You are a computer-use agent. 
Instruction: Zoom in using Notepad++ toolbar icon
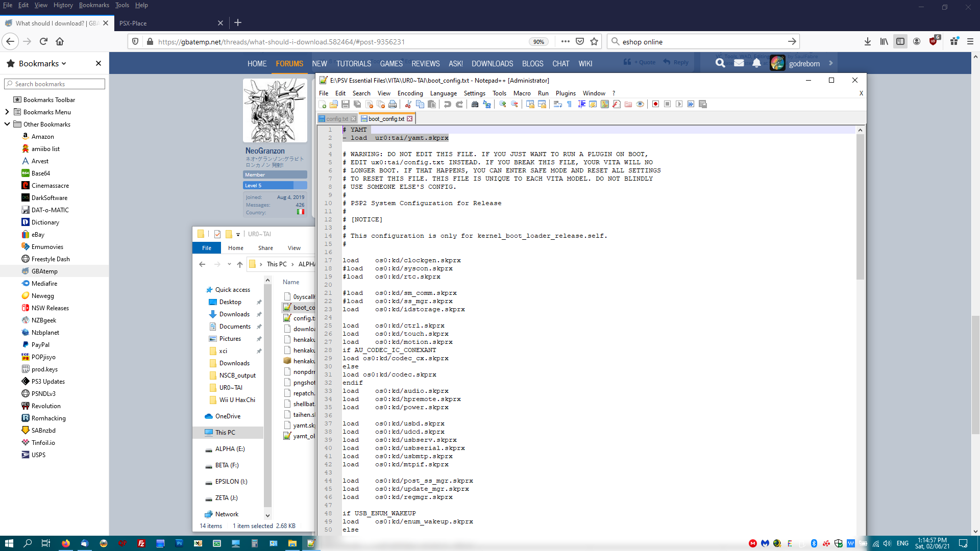[x=503, y=104]
